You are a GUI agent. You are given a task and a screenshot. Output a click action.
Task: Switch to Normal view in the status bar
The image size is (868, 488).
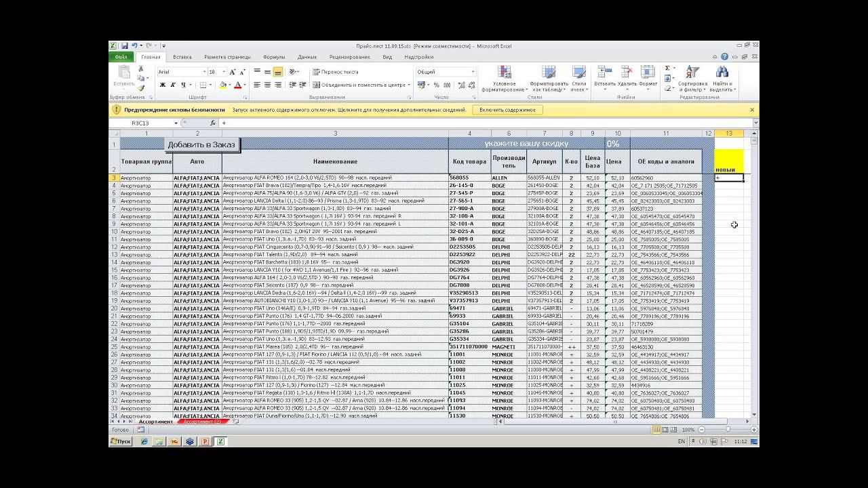click(656, 430)
